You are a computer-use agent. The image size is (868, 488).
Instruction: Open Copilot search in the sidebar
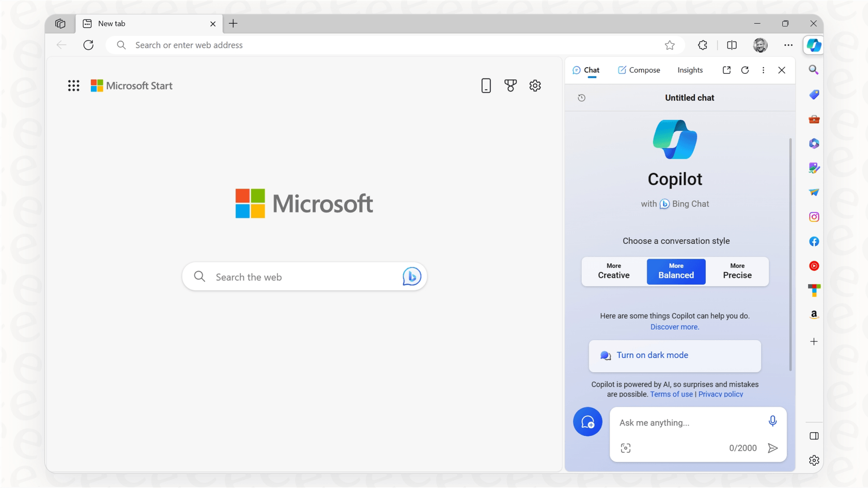tap(814, 70)
